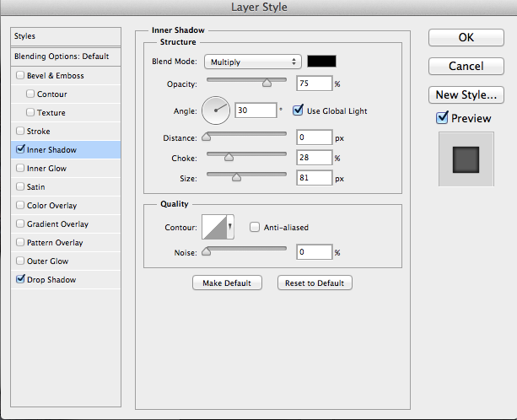This screenshot has height=420, width=517.
Task: Select the Outer Glow label
Action: [x=48, y=261]
